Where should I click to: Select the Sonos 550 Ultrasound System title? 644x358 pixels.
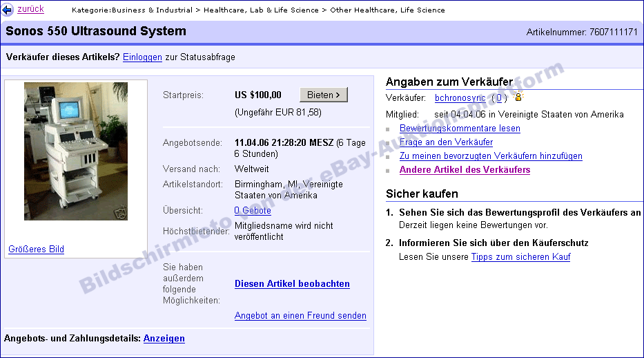[x=96, y=31]
